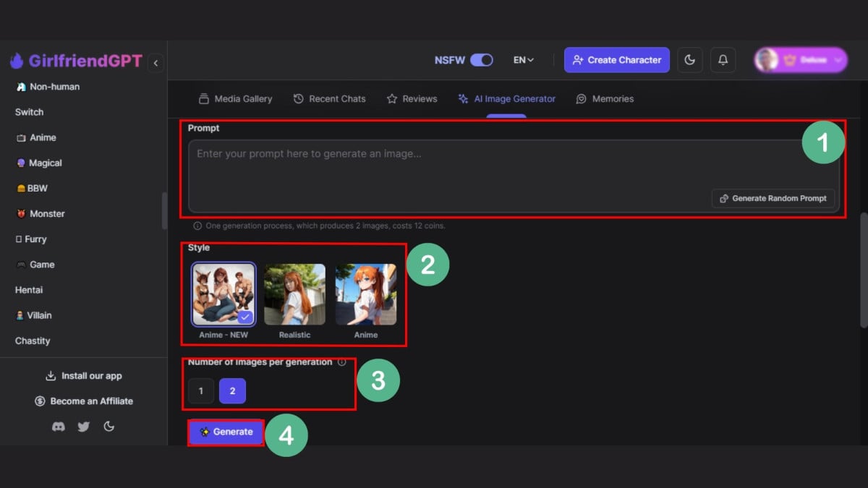Select 2 images per generation
Screen dimensions: 868x488
coord(232,391)
